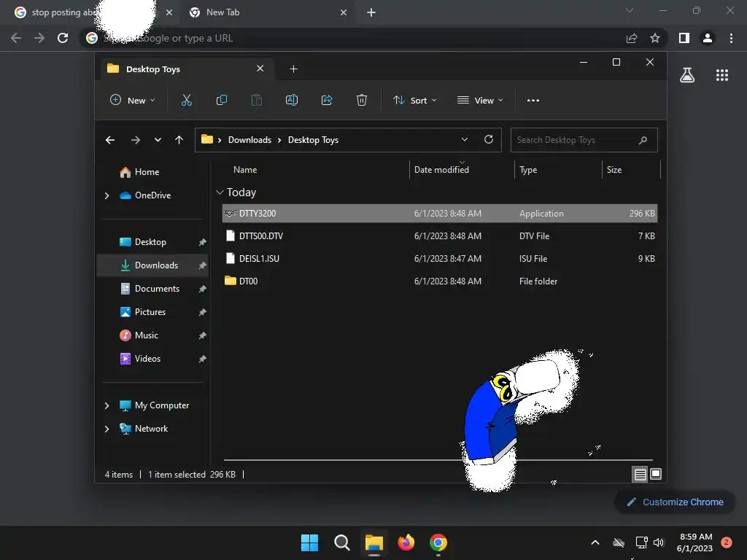Open Windows Start menu
747x560 pixels.
tap(309, 542)
